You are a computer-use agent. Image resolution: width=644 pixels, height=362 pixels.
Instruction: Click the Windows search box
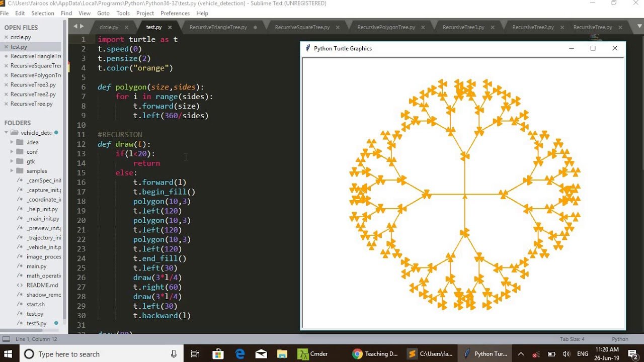[x=96, y=354]
